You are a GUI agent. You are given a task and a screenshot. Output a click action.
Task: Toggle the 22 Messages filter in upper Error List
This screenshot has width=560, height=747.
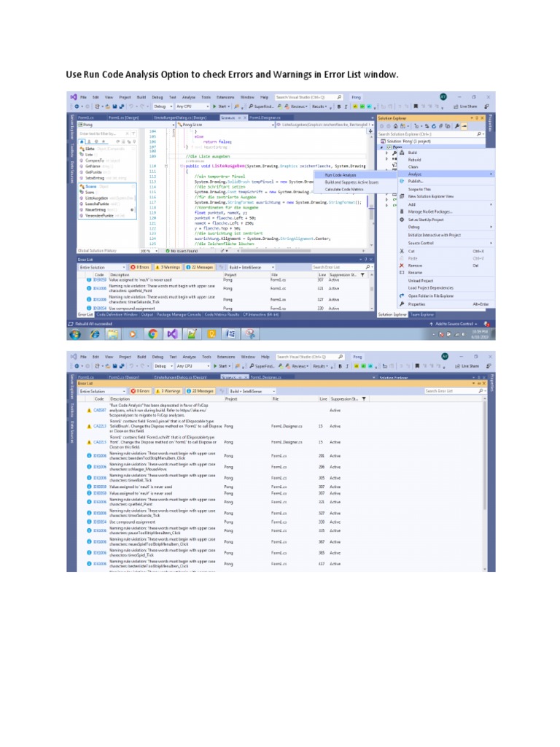pos(199,268)
